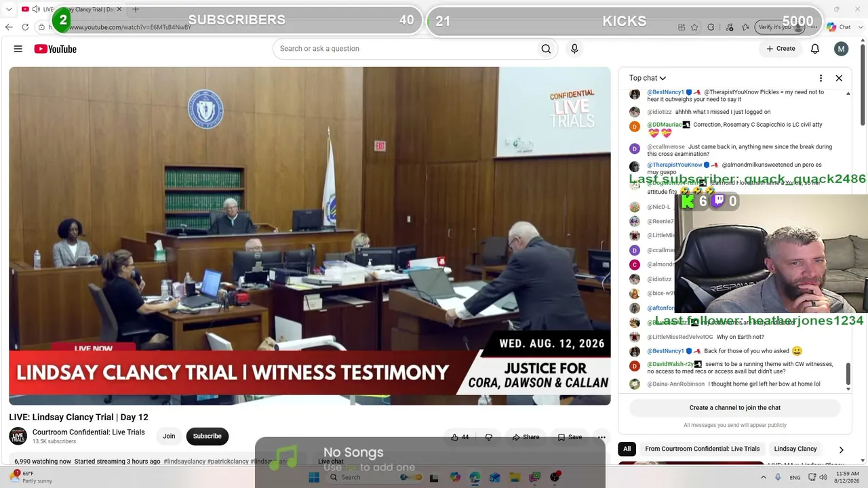868x488 pixels.
Task: Go to the YouTube home logo
Action: (56, 49)
